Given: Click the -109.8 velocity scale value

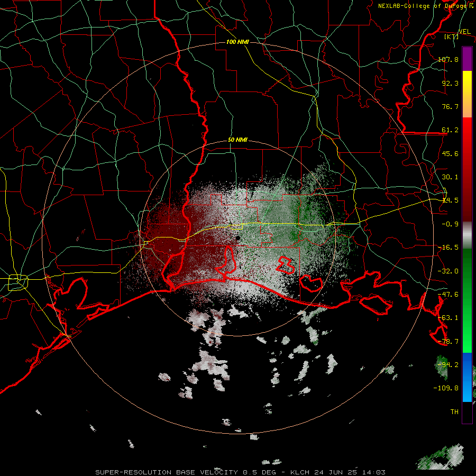Looking at the screenshot, I should click(x=446, y=388).
